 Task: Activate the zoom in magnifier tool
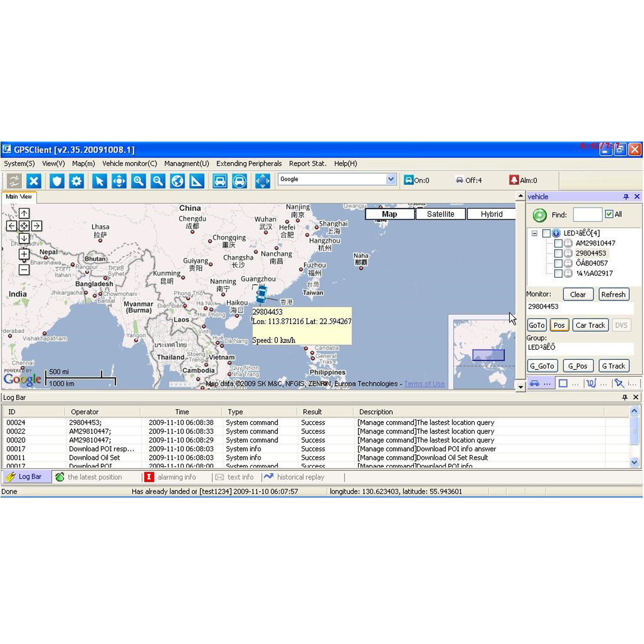click(x=138, y=181)
